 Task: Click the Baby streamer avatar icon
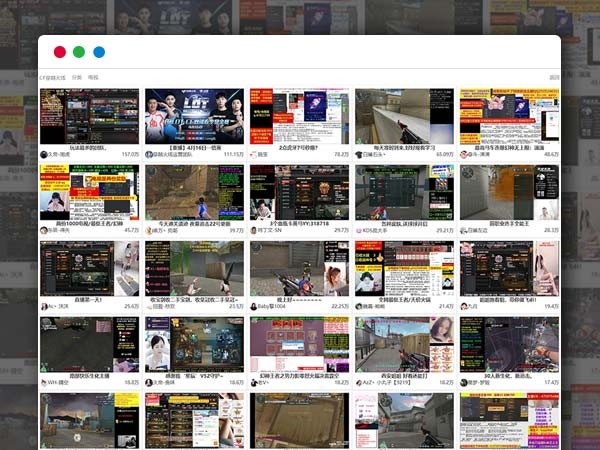tap(254, 306)
